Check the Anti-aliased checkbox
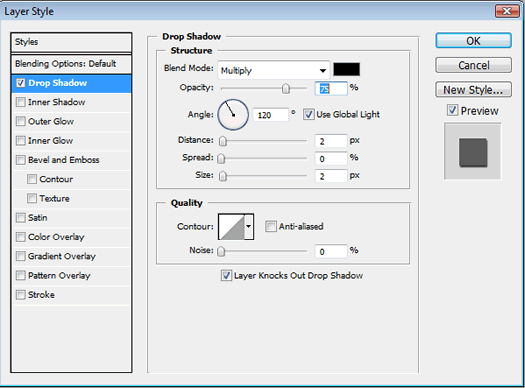525x388 pixels. click(271, 226)
